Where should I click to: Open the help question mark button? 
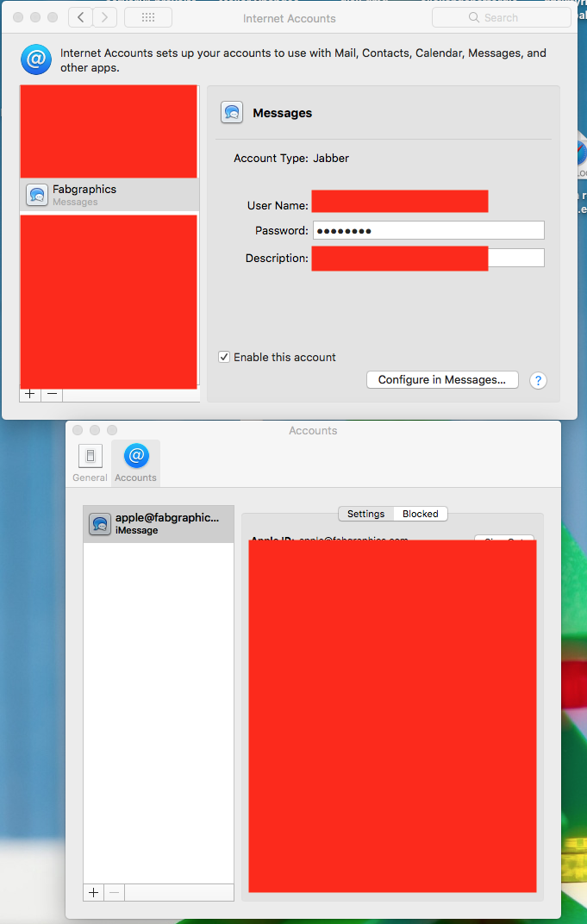[538, 381]
